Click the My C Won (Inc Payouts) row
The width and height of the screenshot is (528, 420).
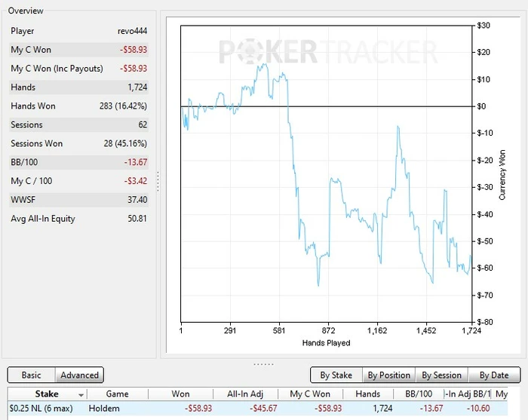click(x=78, y=69)
